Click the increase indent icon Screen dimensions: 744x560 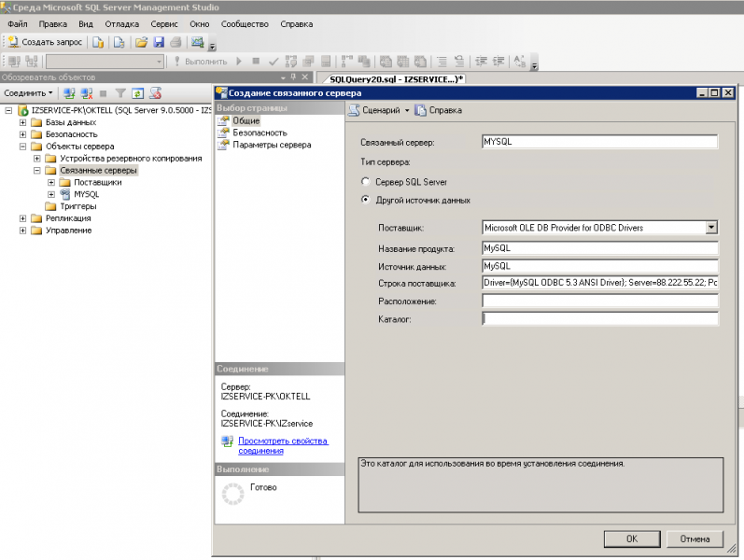tap(498, 62)
